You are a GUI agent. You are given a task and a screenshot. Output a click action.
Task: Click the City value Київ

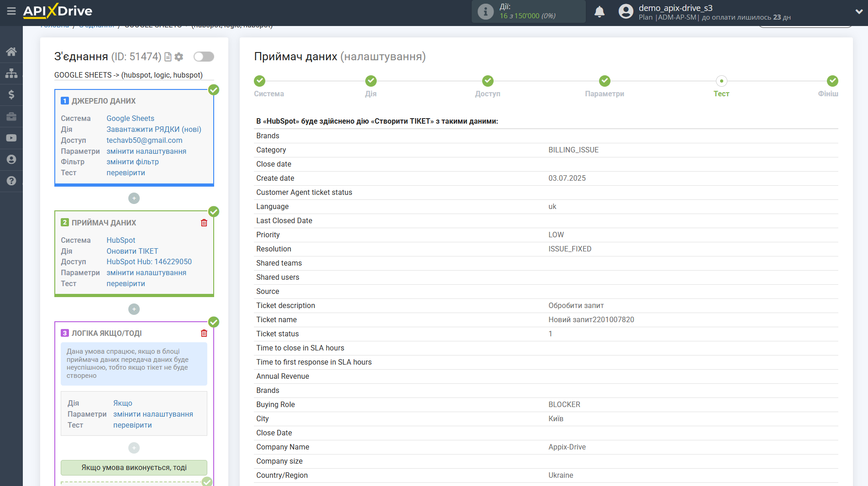pos(556,418)
